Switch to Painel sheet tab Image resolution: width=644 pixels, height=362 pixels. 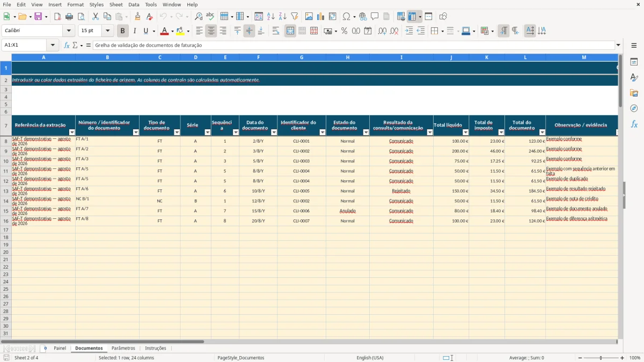[x=60, y=349]
